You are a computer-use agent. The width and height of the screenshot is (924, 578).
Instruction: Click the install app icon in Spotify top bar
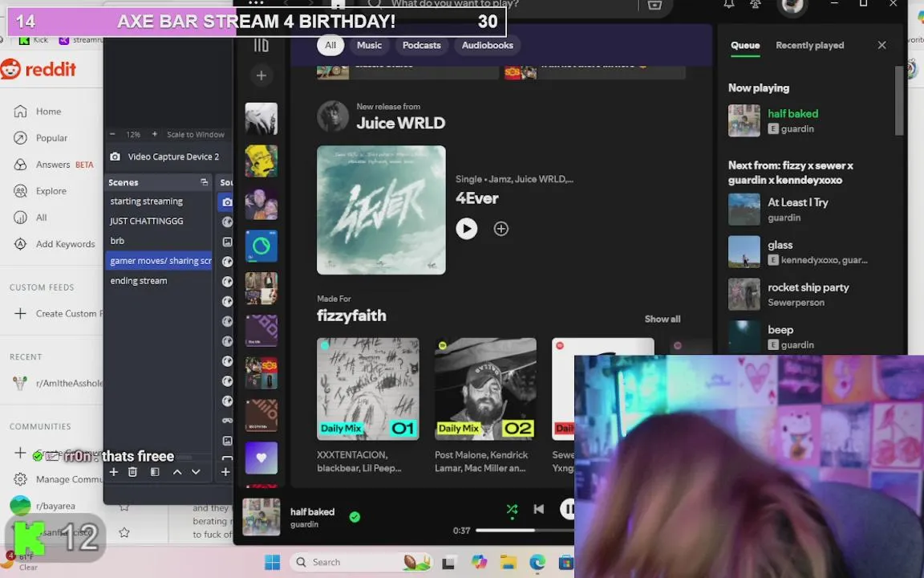tap(654, 5)
